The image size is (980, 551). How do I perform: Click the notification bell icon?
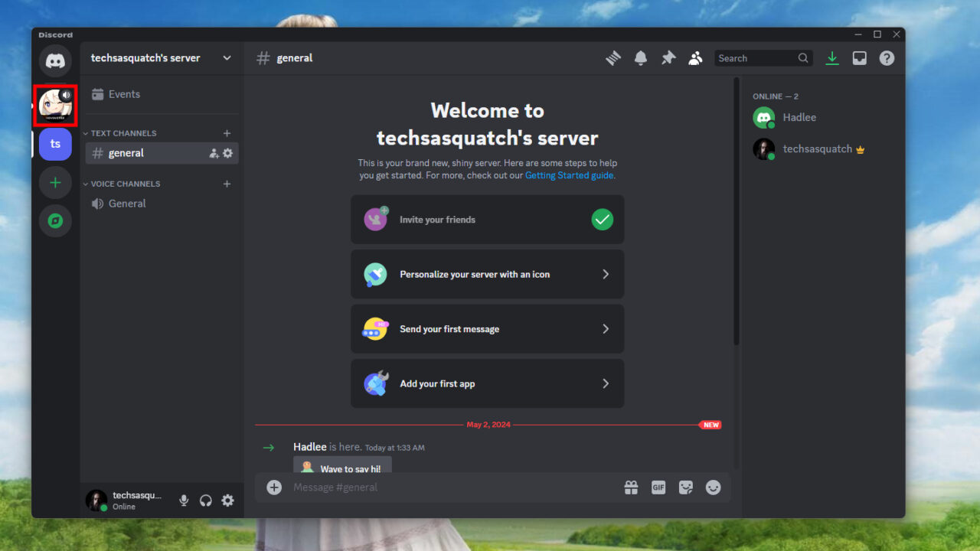(641, 57)
